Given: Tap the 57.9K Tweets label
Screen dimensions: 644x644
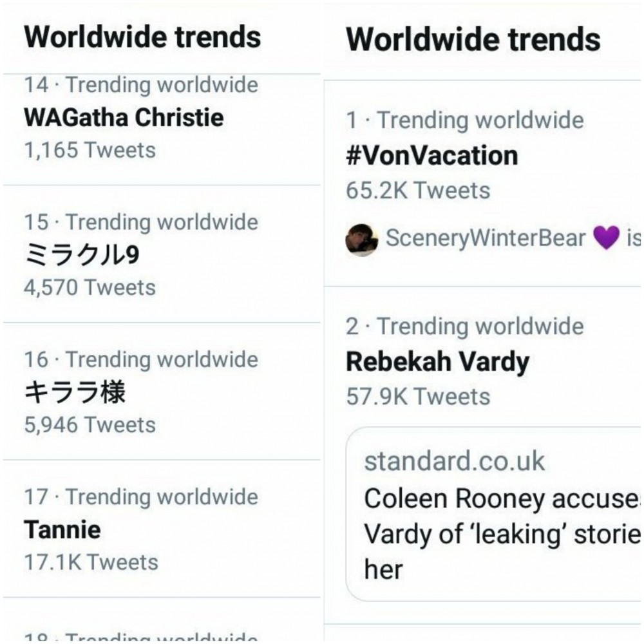Looking at the screenshot, I should [418, 397].
